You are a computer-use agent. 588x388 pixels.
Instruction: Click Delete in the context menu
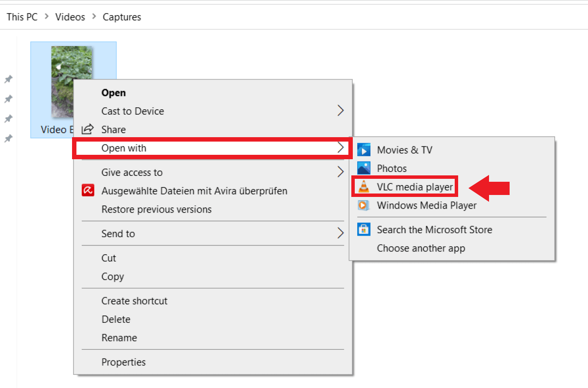click(116, 319)
